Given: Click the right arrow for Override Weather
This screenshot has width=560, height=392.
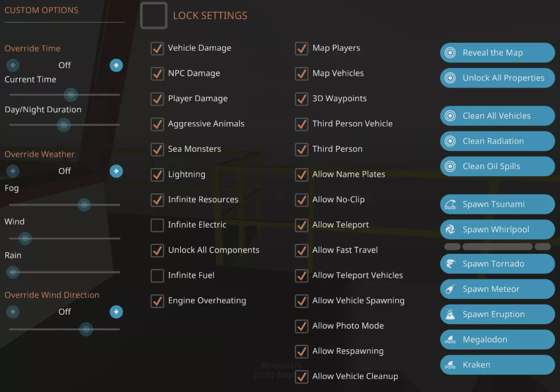Looking at the screenshot, I should (116, 171).
